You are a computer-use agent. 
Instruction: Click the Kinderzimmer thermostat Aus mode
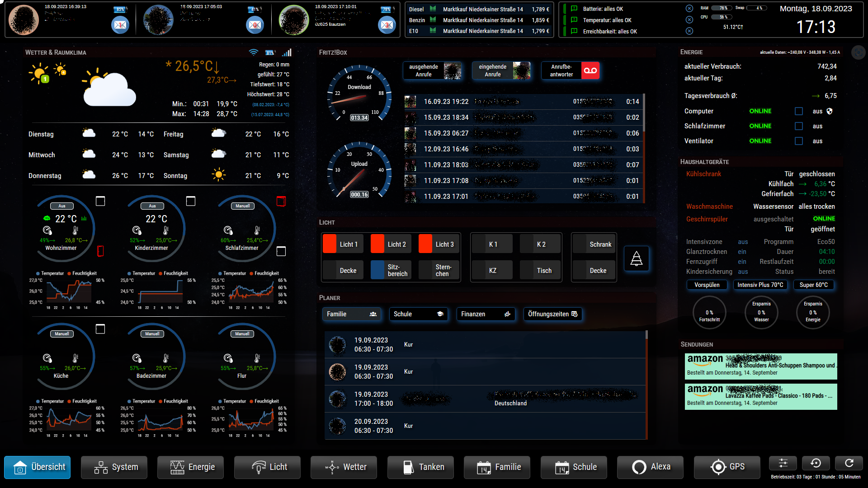pos(152,206)
